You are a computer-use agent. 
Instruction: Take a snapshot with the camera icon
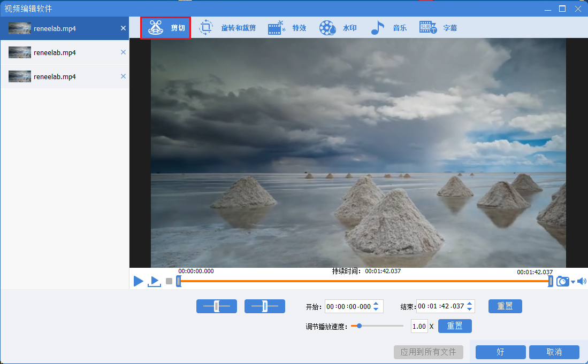[562, 281]
